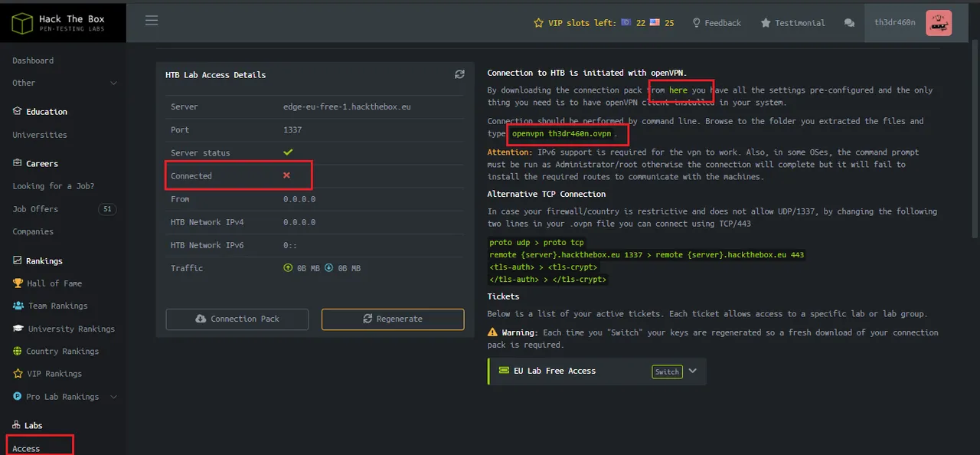Open the chat messages icon

pos(849,23)
